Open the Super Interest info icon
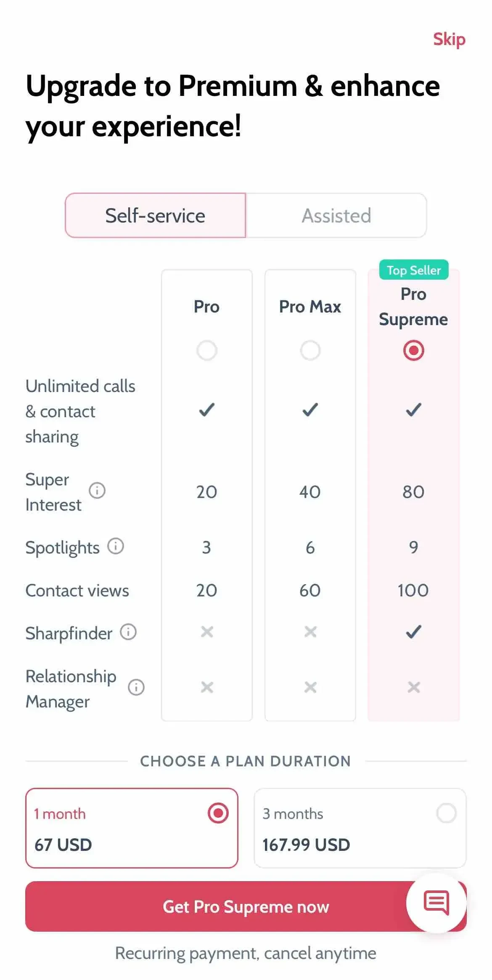The image size is (492, 980). pyautogui.click(x=97, y=490)
